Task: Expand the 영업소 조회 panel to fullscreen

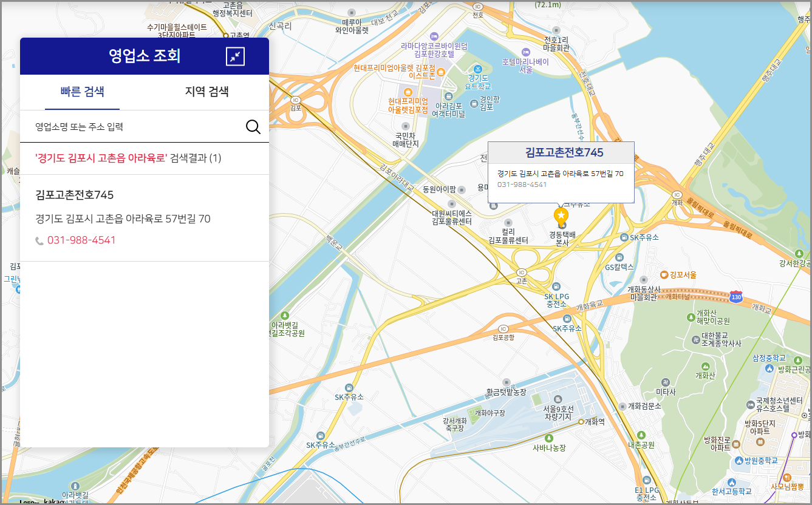Action: coord(235,56)
